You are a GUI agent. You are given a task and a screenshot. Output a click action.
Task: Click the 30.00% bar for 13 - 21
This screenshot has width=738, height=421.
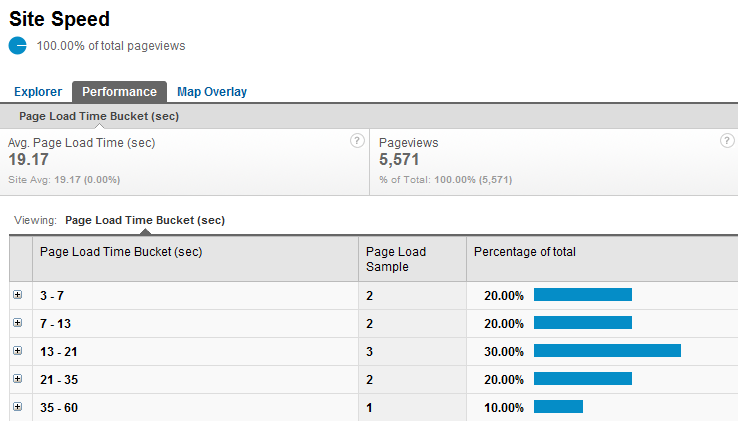(x=607, y=351)
